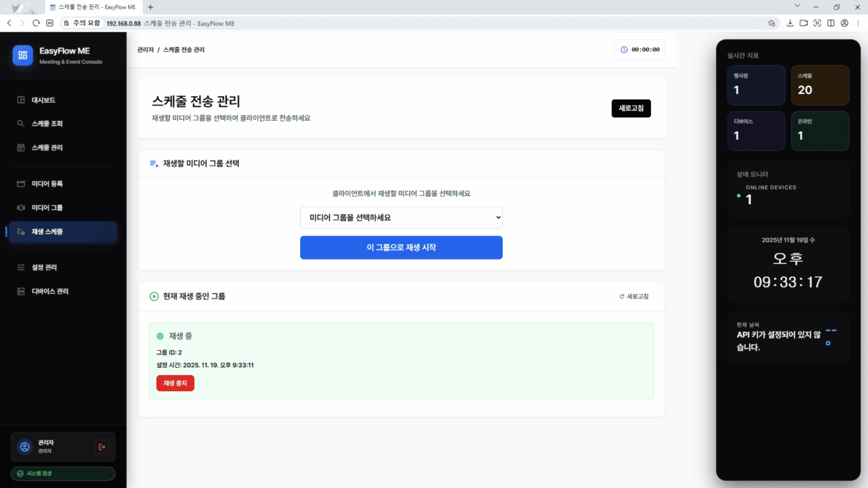Open a new browser tab with plus button

150,7
